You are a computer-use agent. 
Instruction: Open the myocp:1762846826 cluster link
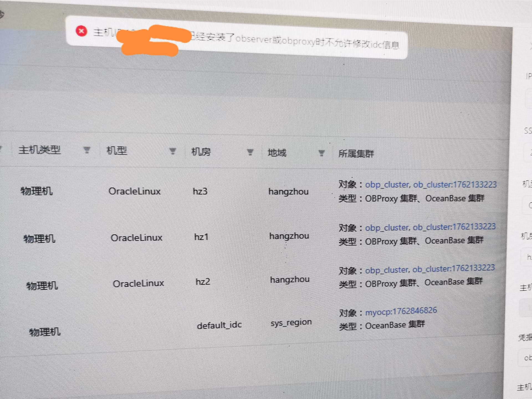click(x=401, y=311)
